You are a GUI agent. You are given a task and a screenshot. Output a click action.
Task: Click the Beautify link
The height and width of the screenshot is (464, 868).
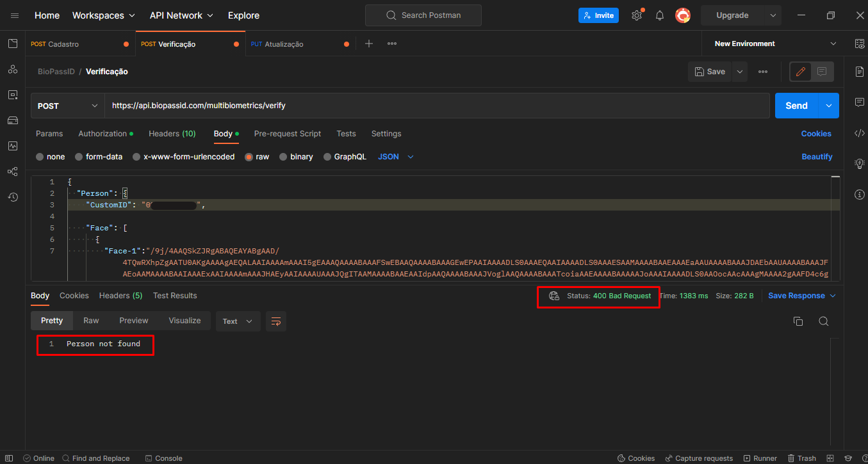817,157
